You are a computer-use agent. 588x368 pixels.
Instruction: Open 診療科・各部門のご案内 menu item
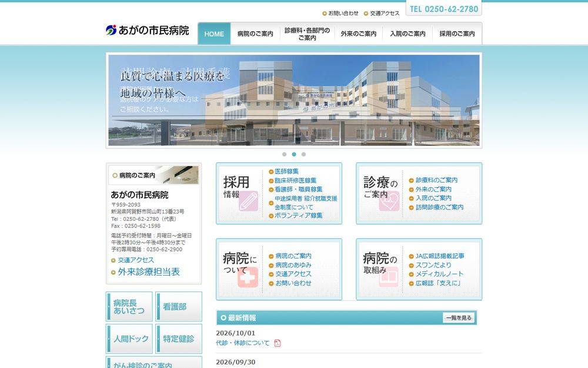click(x=307, y=34)
